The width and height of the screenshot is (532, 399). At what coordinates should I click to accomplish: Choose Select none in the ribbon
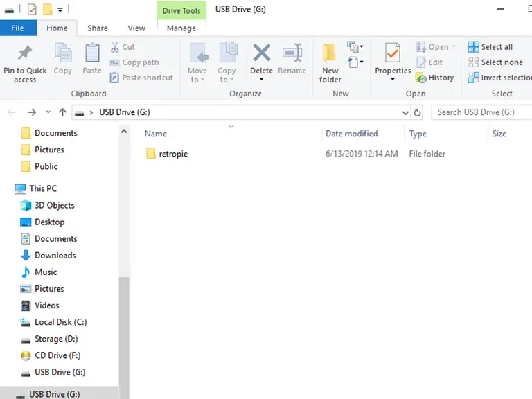[x=495, y=62]
